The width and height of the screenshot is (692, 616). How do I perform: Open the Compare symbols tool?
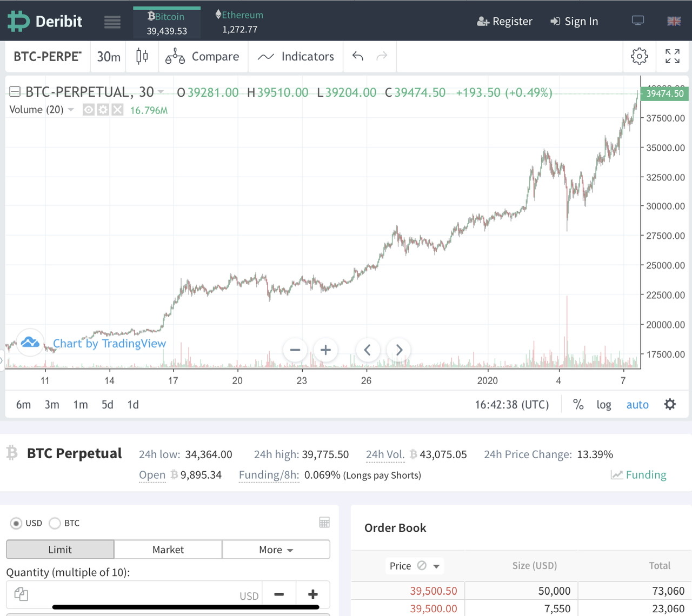pos(203,57)
